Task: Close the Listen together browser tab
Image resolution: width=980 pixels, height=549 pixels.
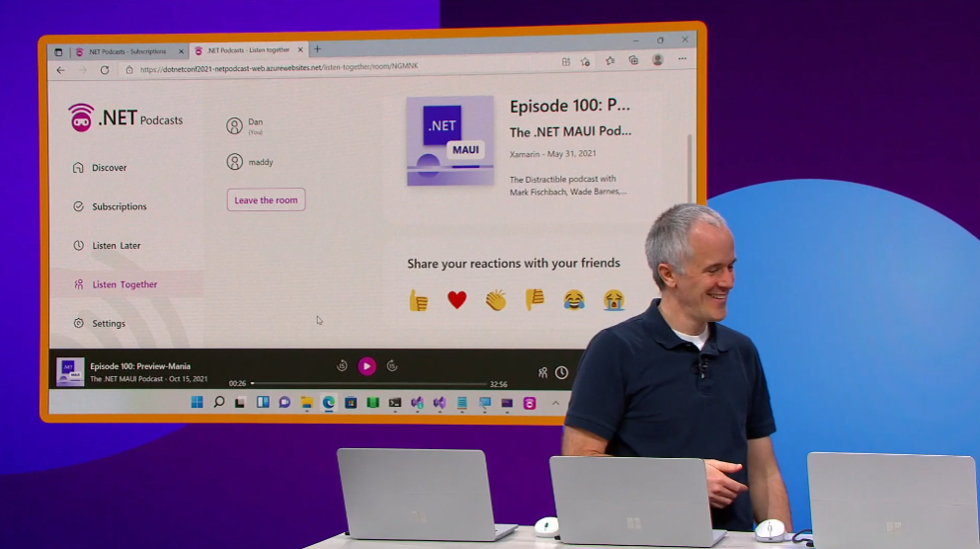Action: (x=300, y=50)
